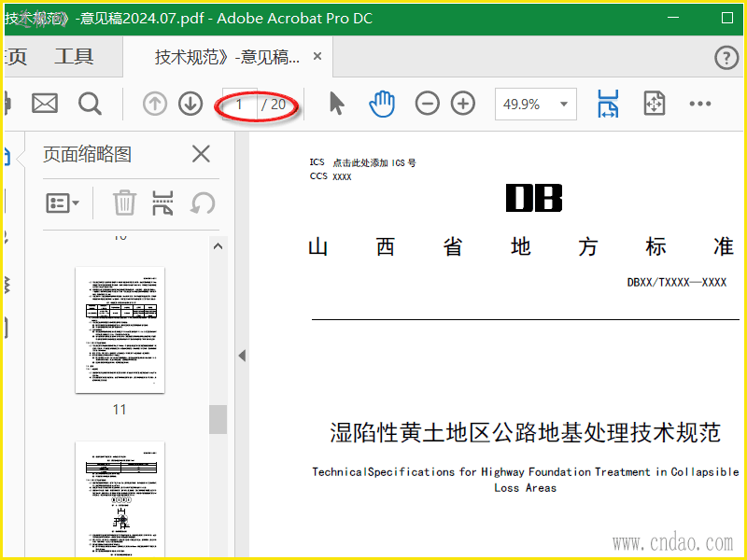Select page 11 thumbnail
Screen dimensions: 747x560
coord(120,330)
